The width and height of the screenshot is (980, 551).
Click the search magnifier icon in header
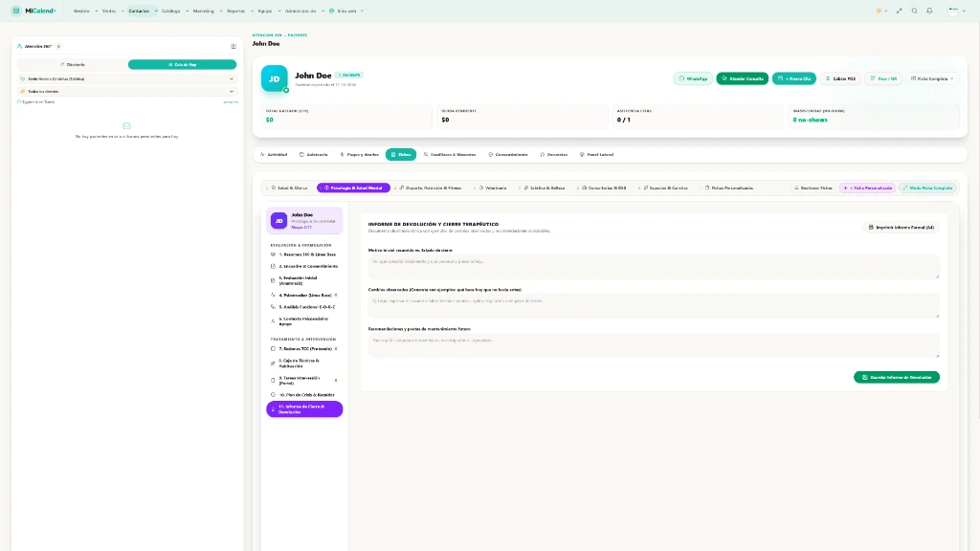[914, 11]
